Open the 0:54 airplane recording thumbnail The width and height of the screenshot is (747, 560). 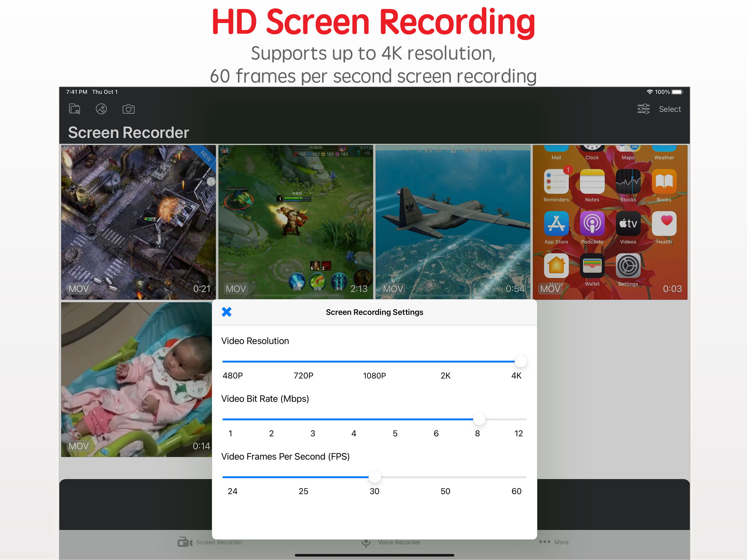click(x=453, y=222)
